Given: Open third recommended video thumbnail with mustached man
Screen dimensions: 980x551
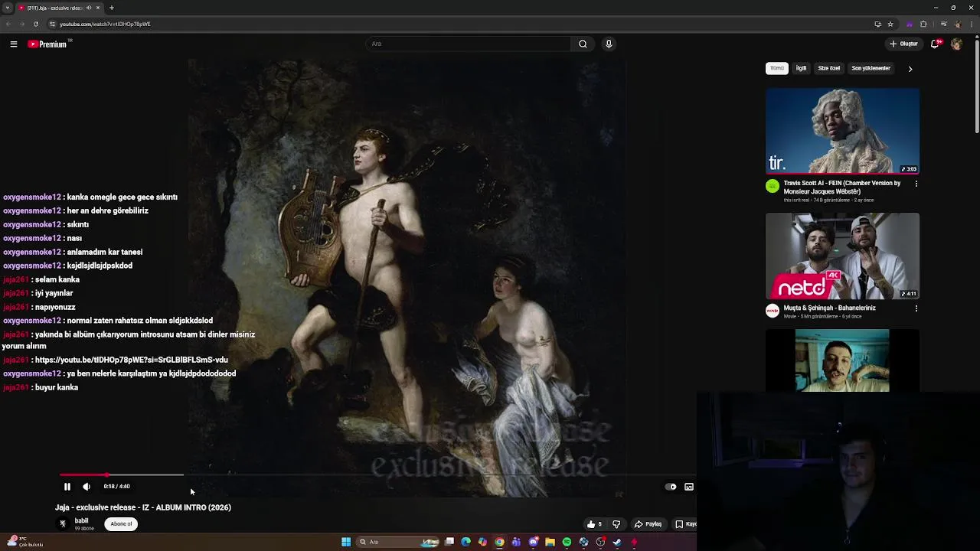Looking at the screenshot, I should 842,360.
